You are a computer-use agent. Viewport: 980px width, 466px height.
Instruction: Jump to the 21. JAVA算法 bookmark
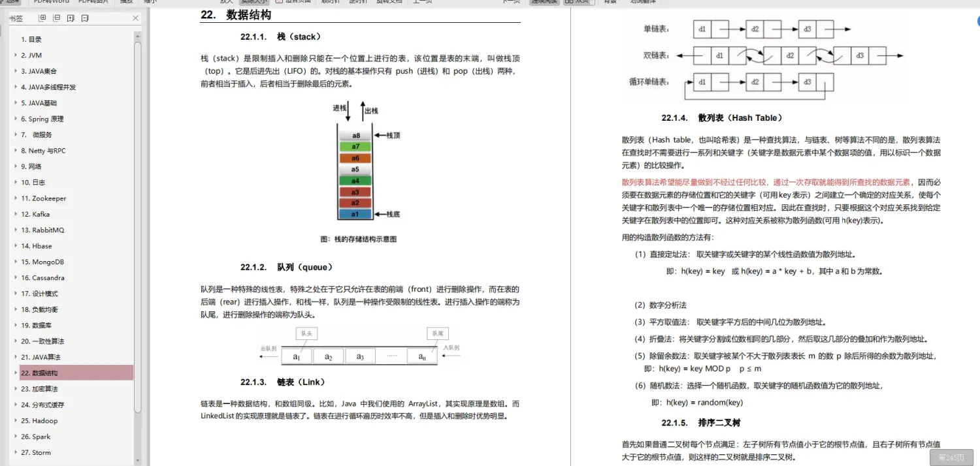click(41, 357)
